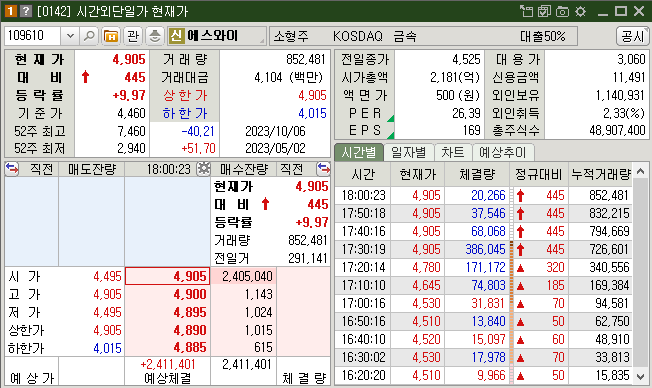Select the 에스와이 stock name field

[x=217, y=36]
